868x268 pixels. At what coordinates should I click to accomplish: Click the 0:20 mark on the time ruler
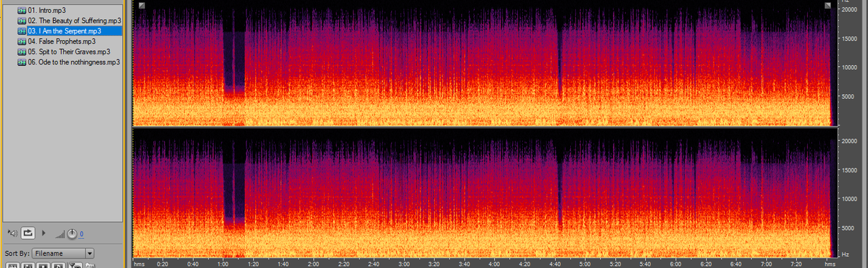click(x=163, y=264)
